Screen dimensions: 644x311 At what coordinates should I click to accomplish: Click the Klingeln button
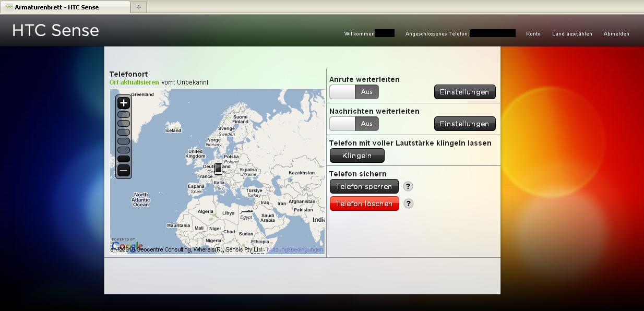357,155
